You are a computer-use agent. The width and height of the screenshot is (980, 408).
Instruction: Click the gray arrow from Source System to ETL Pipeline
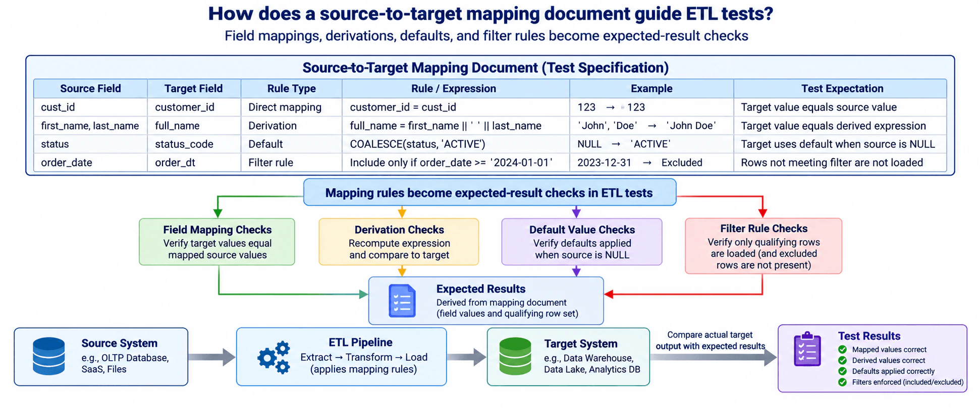tap(212, 357)
